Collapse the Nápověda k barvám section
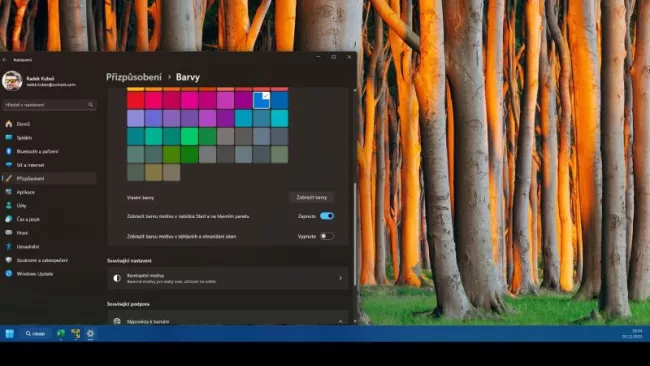Viewport: 650px width, 366px height. [340, 321]
